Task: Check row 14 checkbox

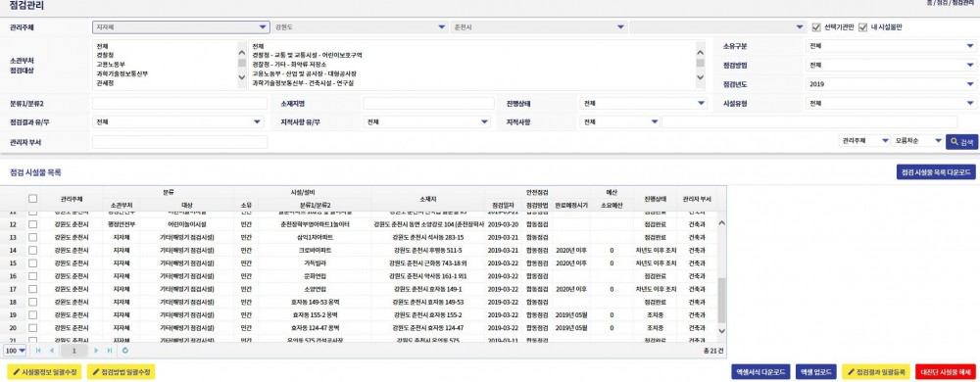Action: tap(33, 251)
